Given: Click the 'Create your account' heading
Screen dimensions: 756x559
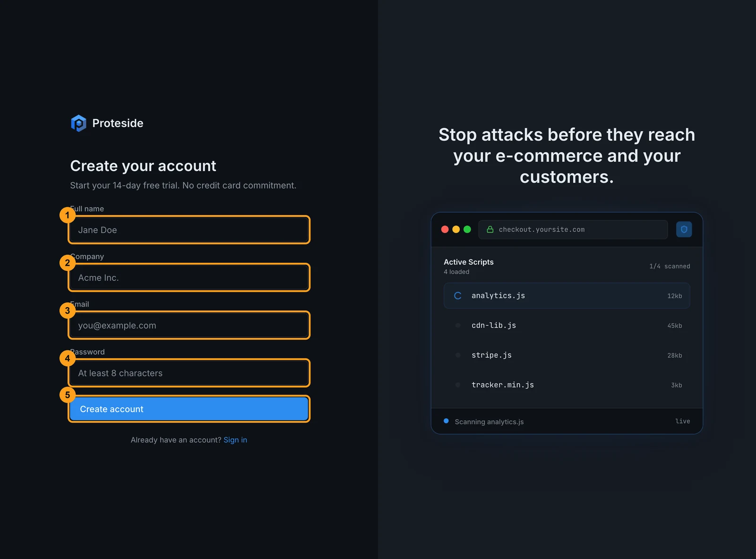Looking at the screenshot, I should click(x=143, y=166).
